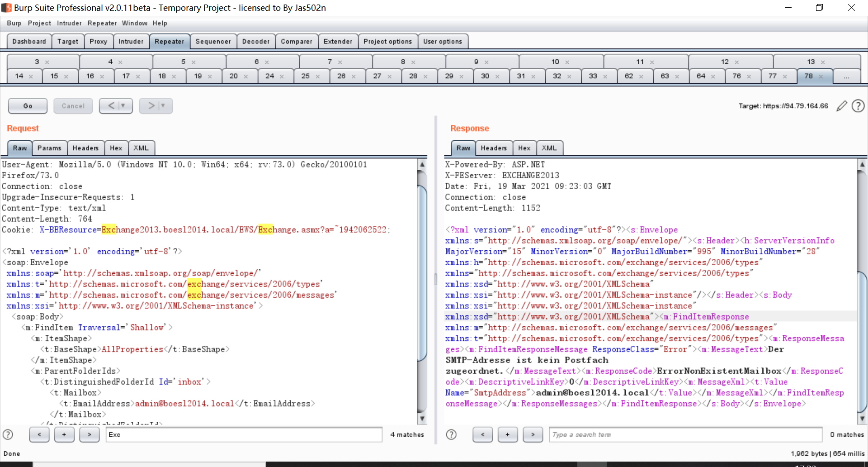Open the Burp menu
This screenshot has width=868, height=467.
(x=14, y=23)
